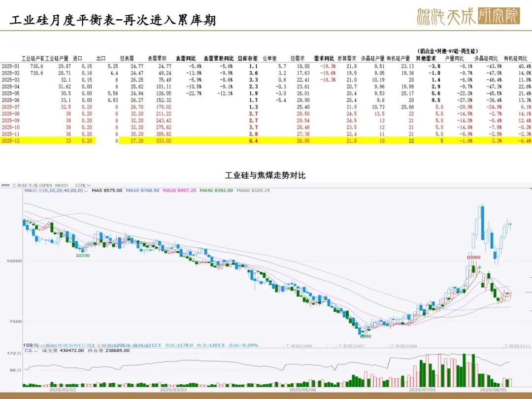Click the 10000 price axis label
The height and width of the screenshot is (399, 532).
pyautogui.click(x=14, y=261)
